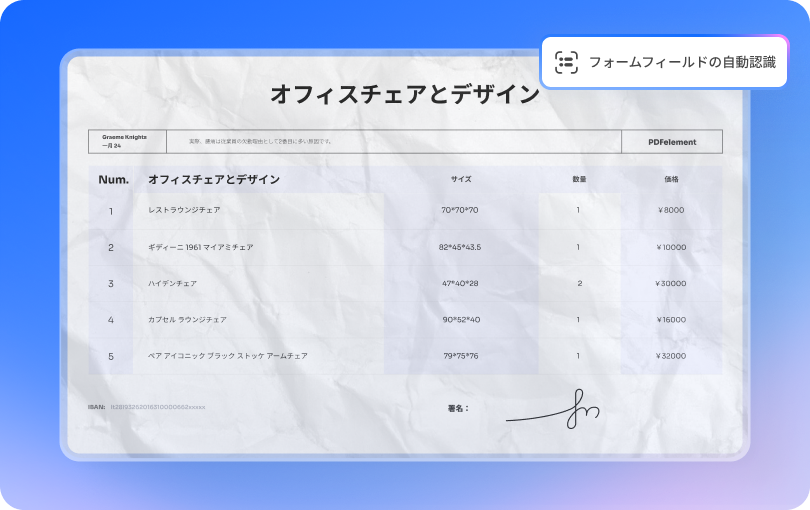Click the price field ¥10000
The height and width of the screenshot is (510, 810).
pyautogui.click(x=671, y=247)
